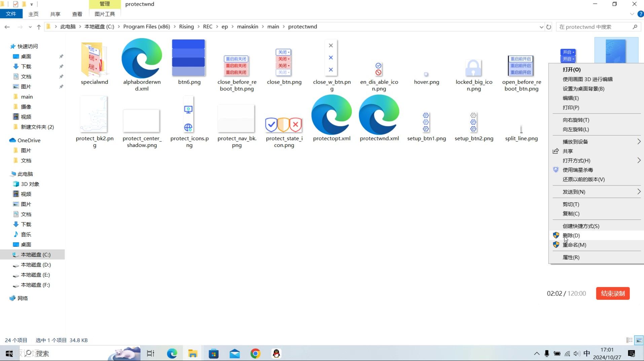Open the specialwnd folder icon
The image size is (644, 361).
94,59
